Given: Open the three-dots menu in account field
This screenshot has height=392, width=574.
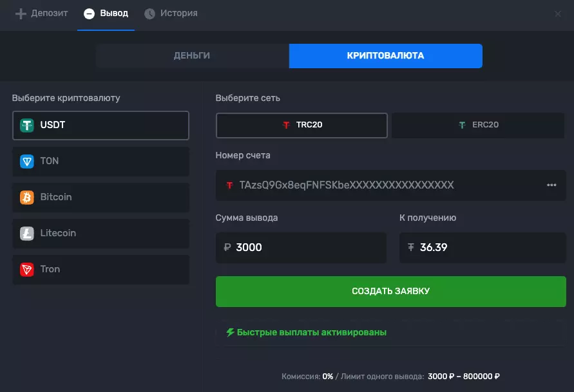Looking at the screenshot, I should coord(551,185).
